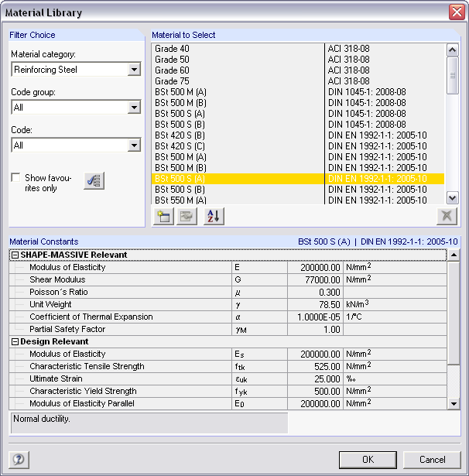Screen dimensions: 469x476
Task: Select BSt 550 M (A) material
Action: (298, 200)
